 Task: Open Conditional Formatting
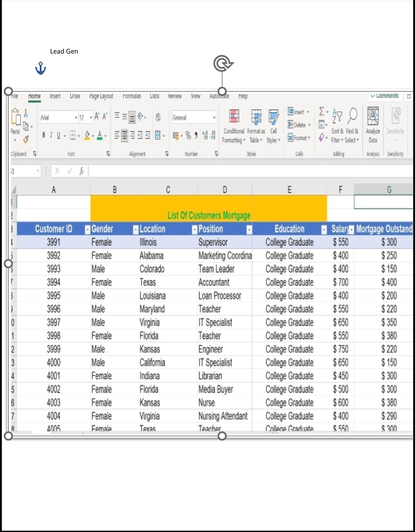coord(234,126)
